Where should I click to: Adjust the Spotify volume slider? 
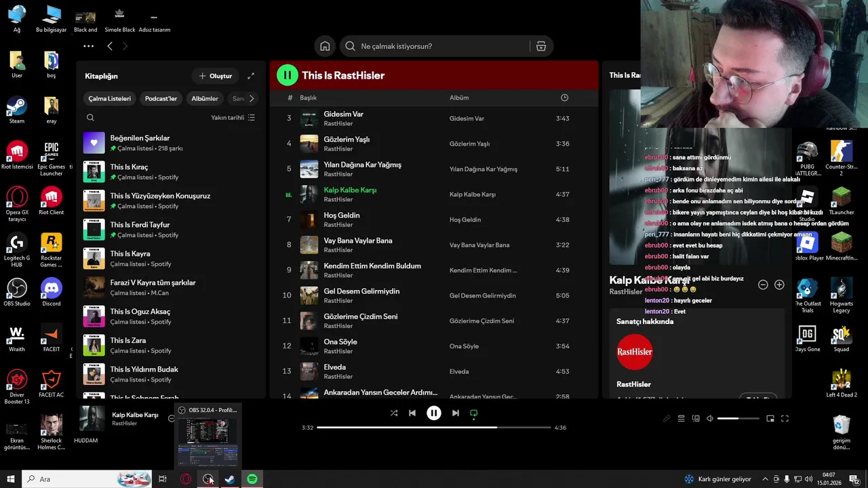[x=738, y=419]
